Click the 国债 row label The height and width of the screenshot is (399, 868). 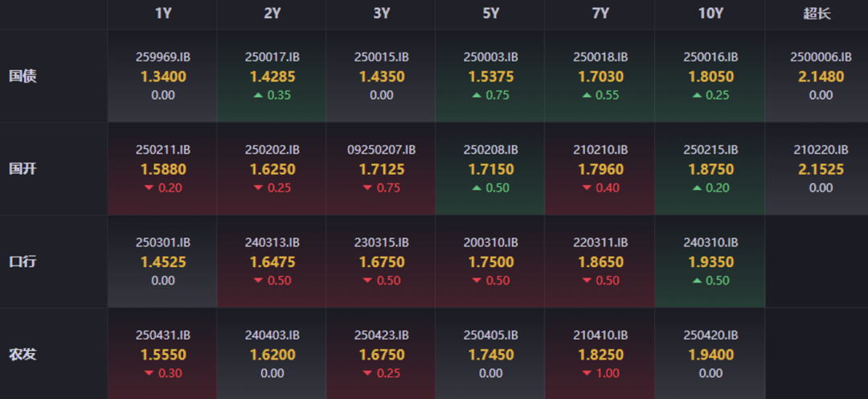coord(23,76)
